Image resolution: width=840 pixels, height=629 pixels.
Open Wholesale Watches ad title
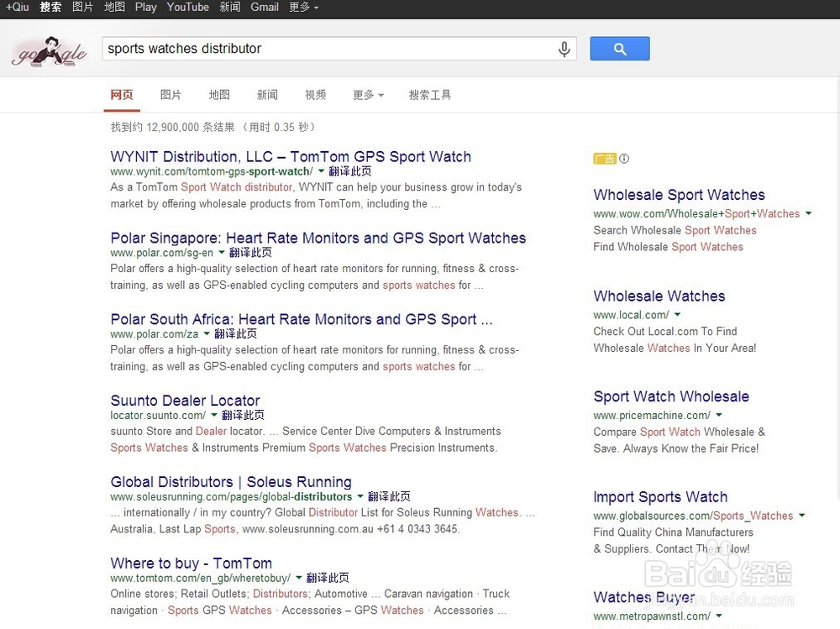pos(659,296)
